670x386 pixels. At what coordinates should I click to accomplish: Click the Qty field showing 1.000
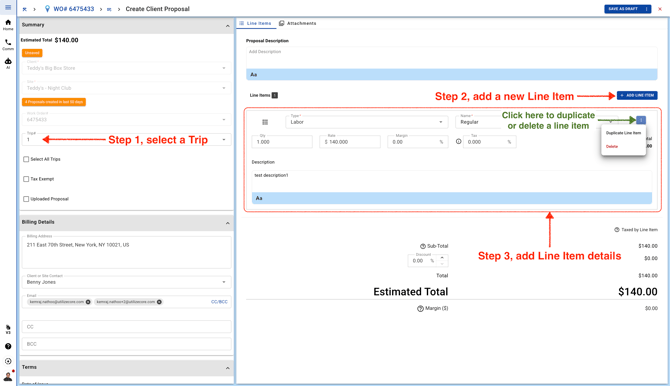click(x=282, y=142)
